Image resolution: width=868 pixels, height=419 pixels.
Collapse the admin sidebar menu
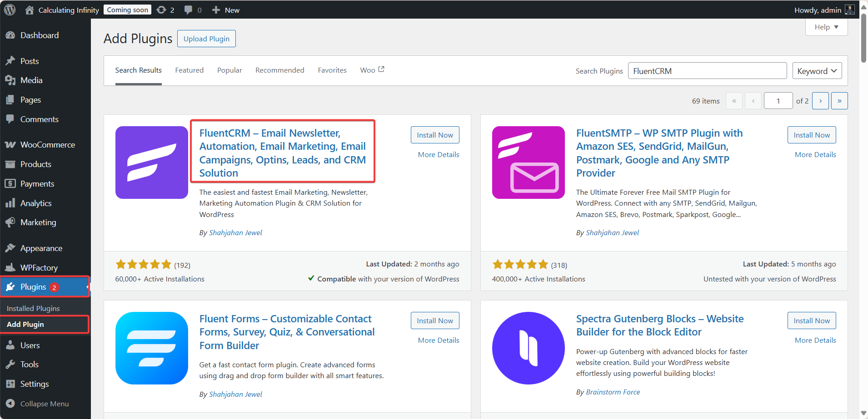(44, 404)
